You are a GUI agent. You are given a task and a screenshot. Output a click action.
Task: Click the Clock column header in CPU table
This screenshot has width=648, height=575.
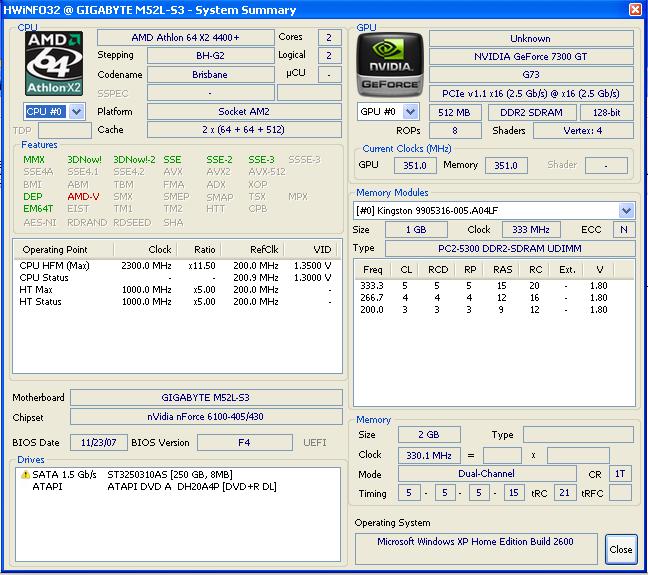(x=145, y=250)
